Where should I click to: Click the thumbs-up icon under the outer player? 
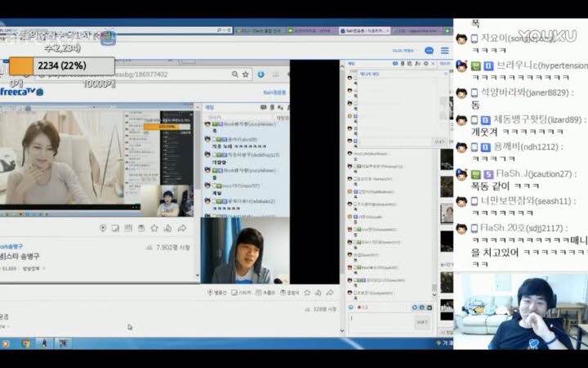[x=318, y=292]
